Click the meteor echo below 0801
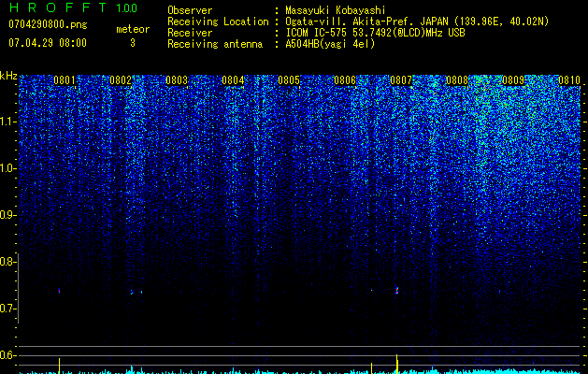 59,291
